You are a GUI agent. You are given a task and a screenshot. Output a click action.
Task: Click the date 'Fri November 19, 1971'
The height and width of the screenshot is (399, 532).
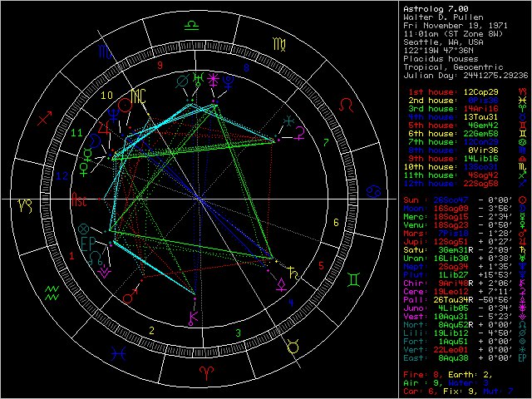click(456, 26)
